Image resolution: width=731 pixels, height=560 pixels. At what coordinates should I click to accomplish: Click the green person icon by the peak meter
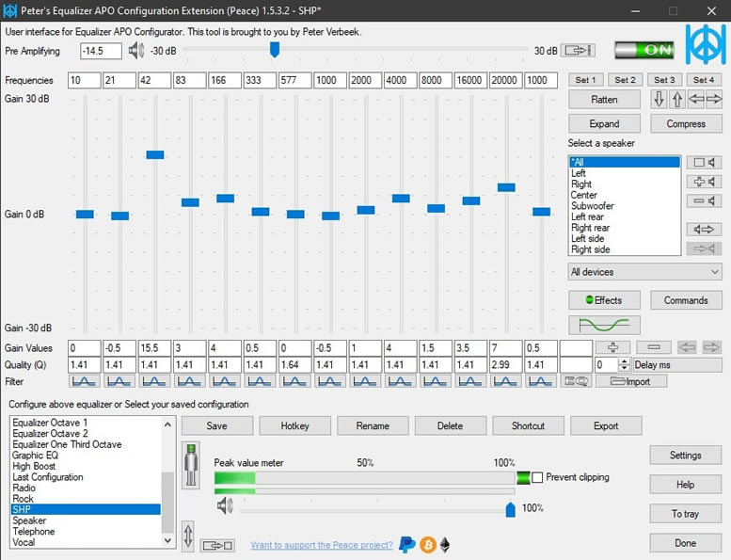(x=191, y=465)
